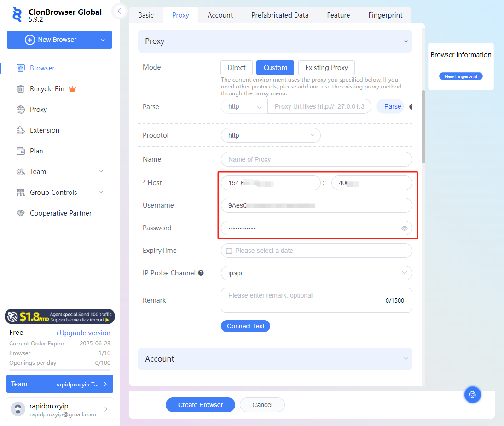Focus the Proxy Url parse input field
Image resolution: width=504 pixels, height=426 pixels.
tap(319, 106)
